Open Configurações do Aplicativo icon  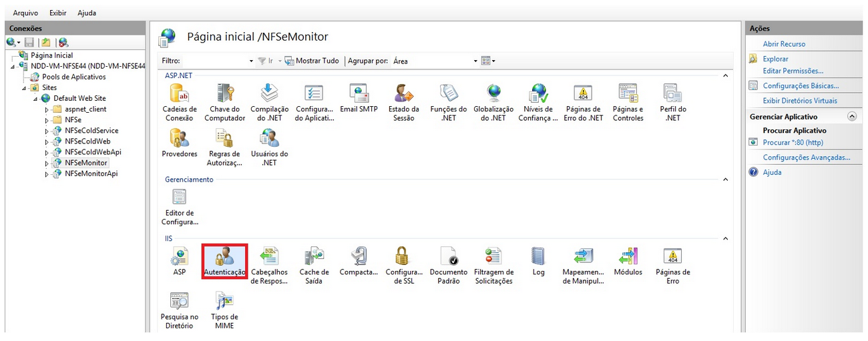click(314, 103)
